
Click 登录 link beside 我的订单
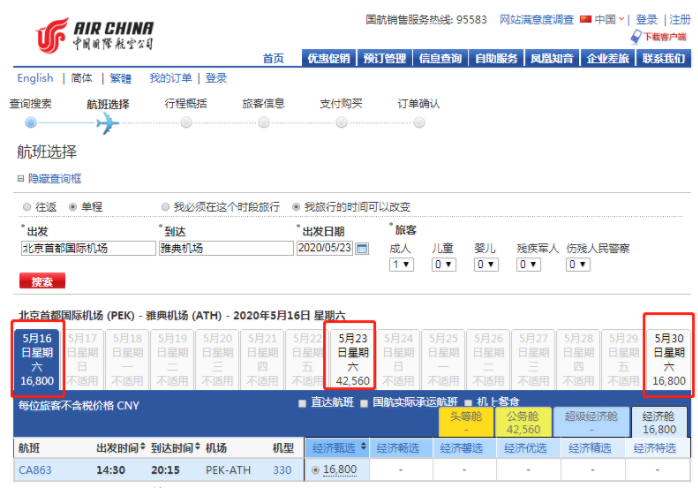click(216, 78)
